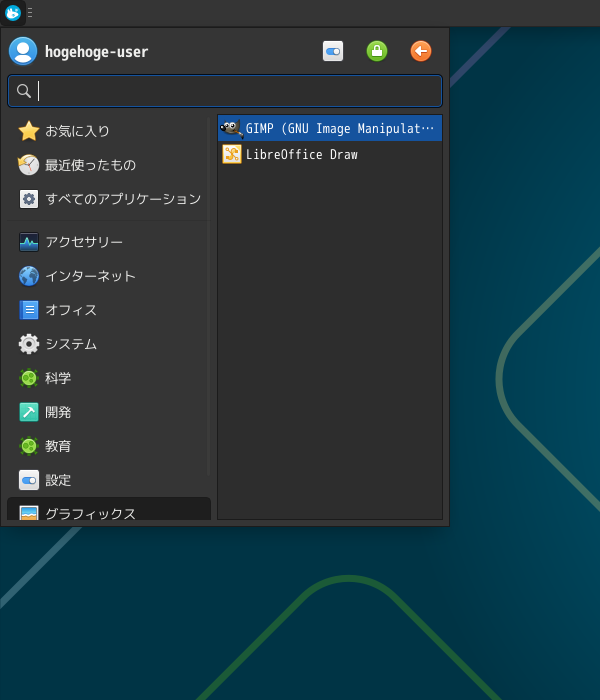This screenshot has height=700, width=600.
Task: Click the hogehoge-user profile avatar
Action: (x=23, y=51)
